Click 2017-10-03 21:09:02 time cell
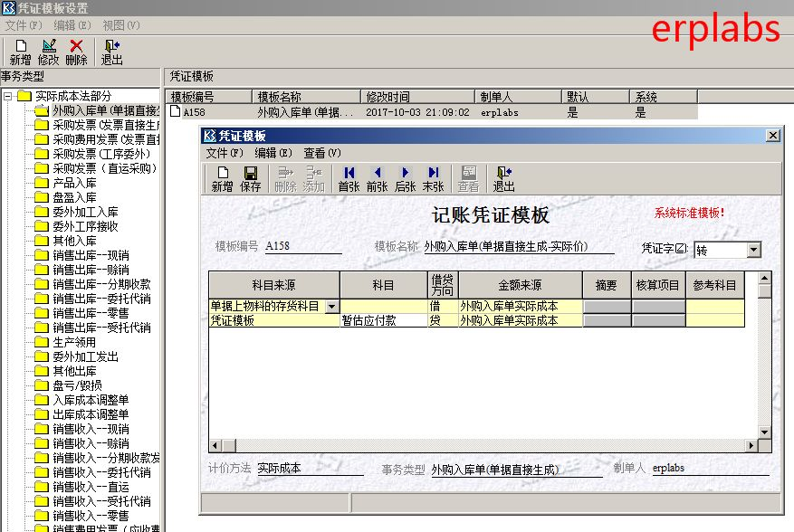794x532 pixels. (x=417, y=112)
